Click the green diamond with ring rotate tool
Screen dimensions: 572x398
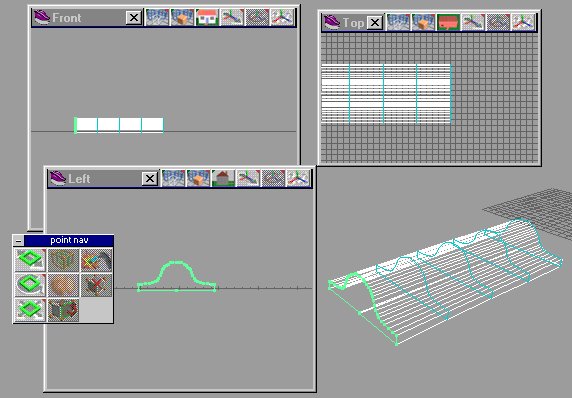tap(30, 285)
